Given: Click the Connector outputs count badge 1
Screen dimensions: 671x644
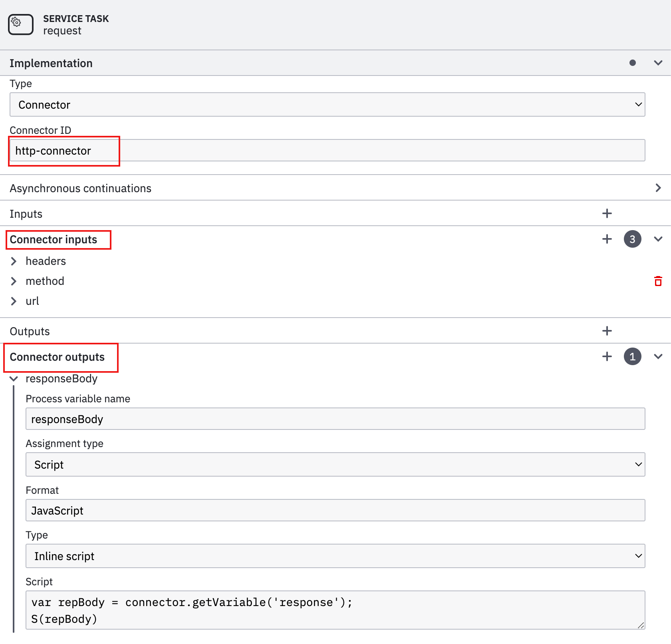Looking at the screenshot, I should point(633,356).
